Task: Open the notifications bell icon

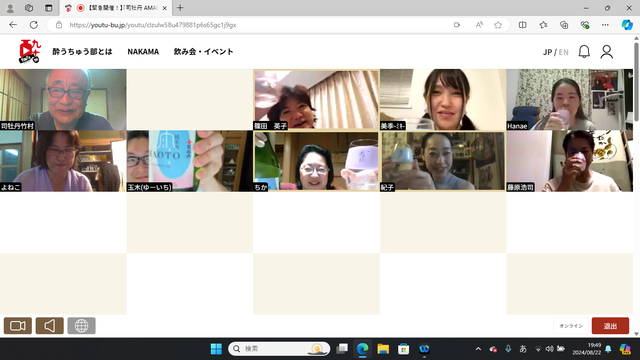Action: point(584,52)
